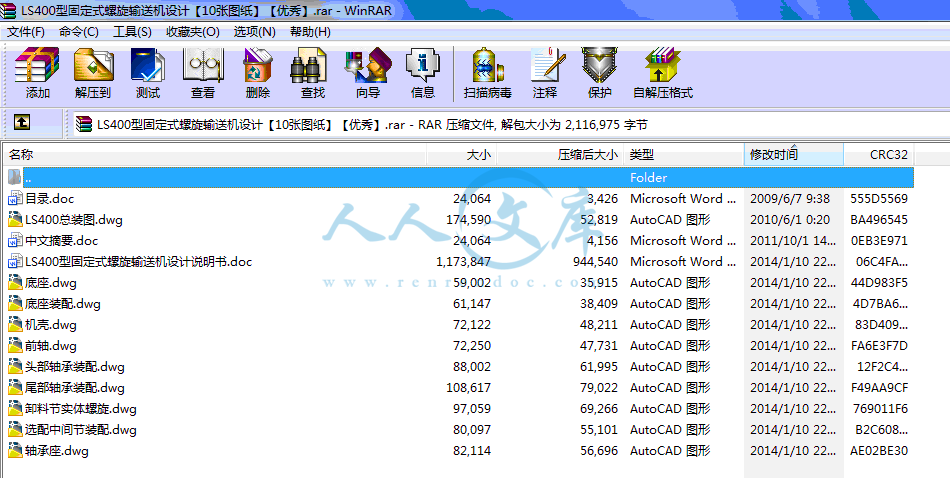The height and width of the screenshot is (478, 950).
Task: Click size value 108,617
Action: [x=468, y=388]
